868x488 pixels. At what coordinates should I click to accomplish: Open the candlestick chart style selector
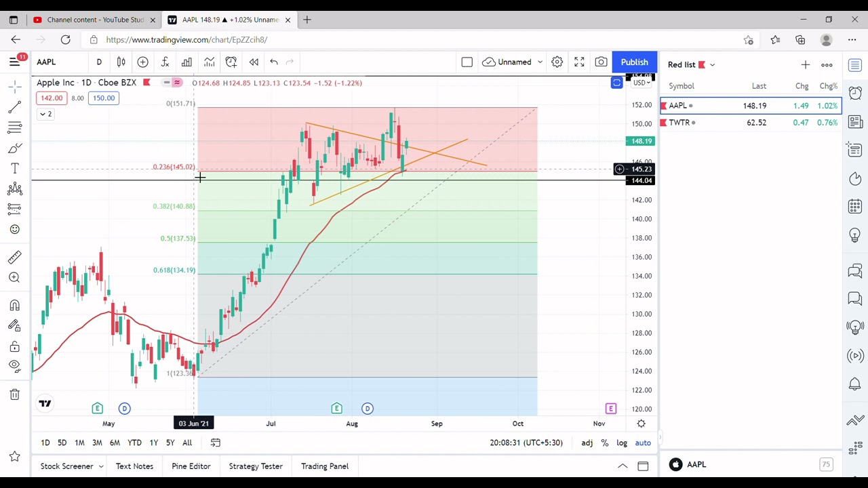coord(121,62)
